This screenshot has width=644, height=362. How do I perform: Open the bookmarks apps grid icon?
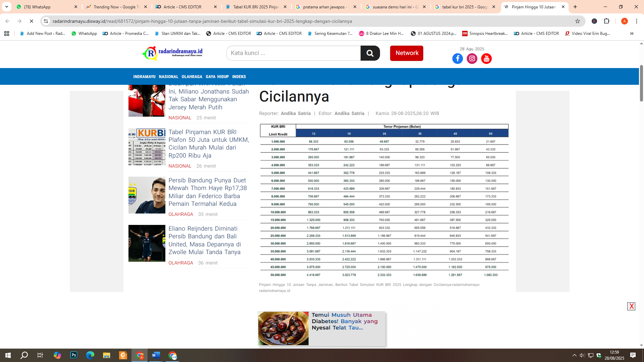7,34
